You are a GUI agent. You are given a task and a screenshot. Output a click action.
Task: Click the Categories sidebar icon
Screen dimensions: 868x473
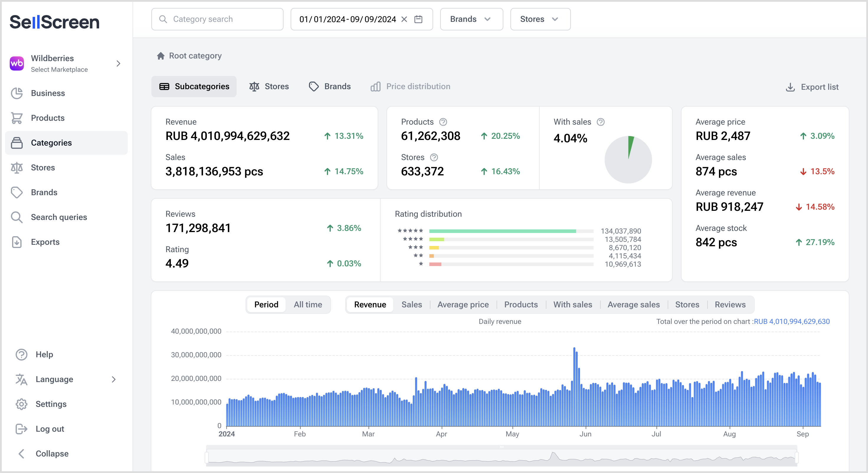pos(17,143)
